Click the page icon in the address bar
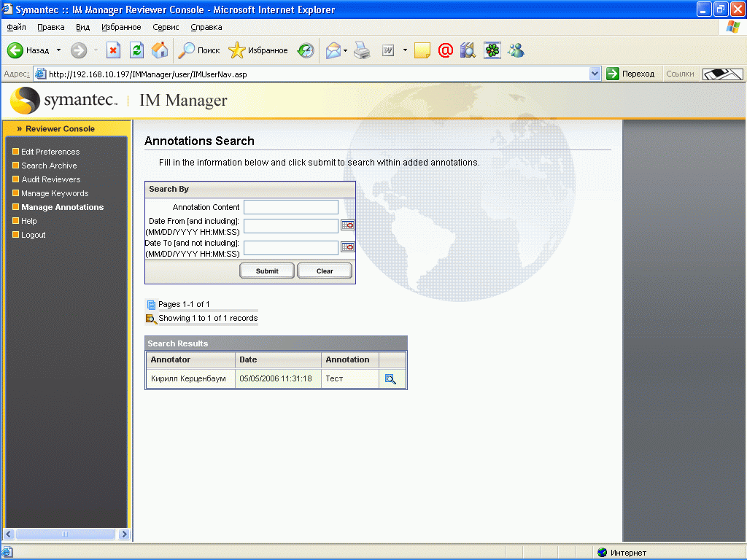747x560 pixels. pyautogui.click(x=41, y=74)
